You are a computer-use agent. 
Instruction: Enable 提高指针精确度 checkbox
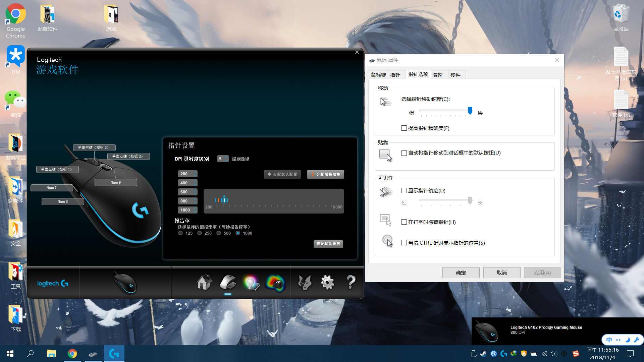404,128
